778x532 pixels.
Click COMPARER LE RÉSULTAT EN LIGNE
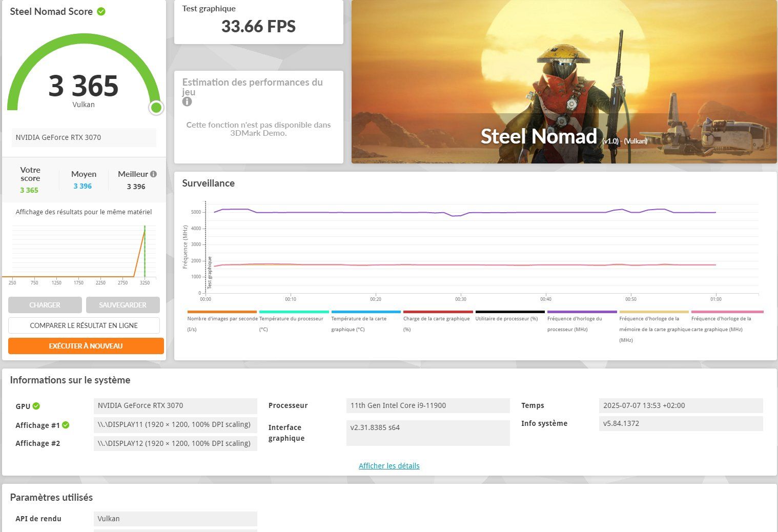84,325
